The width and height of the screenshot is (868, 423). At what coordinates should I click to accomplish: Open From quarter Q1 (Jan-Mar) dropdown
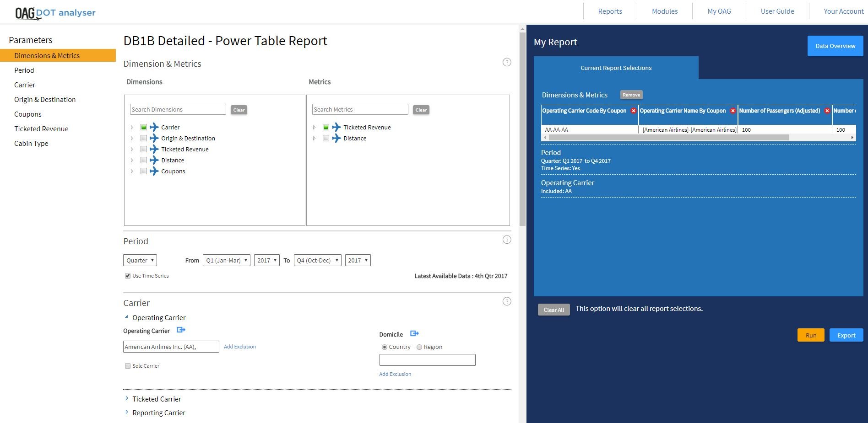pyautogui.click(x=227, y=260)
